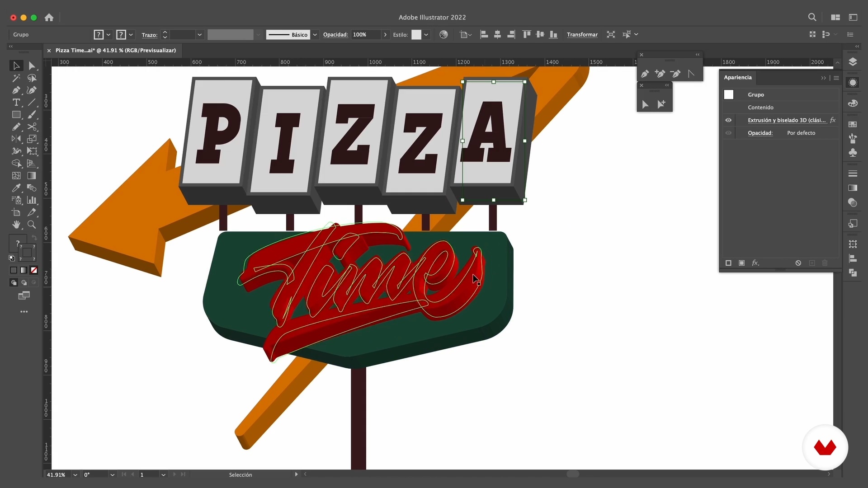Select the Free Transform tool
This screenshot has width=868, height=488.
point(32,151)
